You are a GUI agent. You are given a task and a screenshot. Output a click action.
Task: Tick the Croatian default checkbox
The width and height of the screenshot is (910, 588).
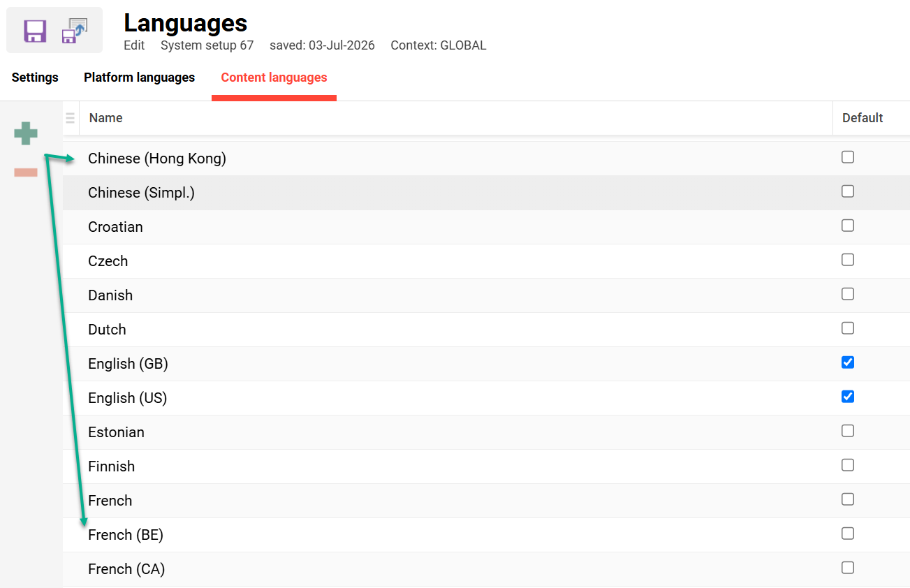tap(848, 226)
